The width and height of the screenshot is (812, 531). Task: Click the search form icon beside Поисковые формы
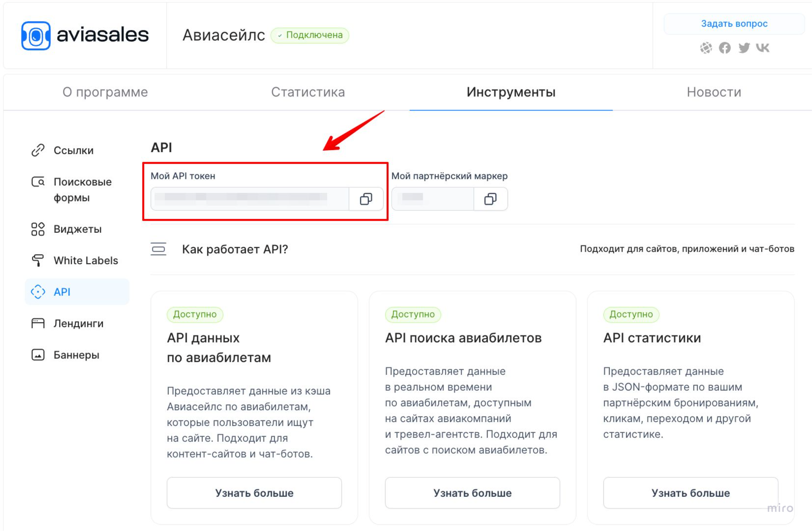38,182
